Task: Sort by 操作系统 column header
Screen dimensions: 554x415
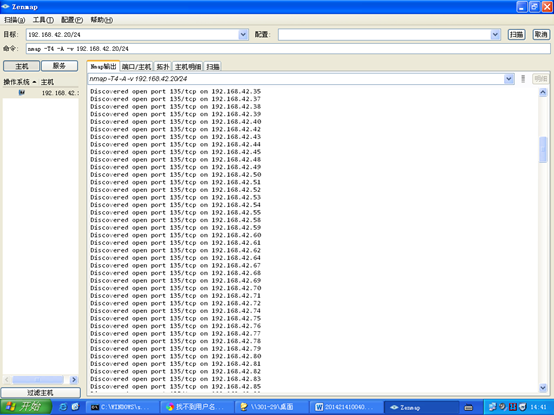Action: [x=20, y=82]
